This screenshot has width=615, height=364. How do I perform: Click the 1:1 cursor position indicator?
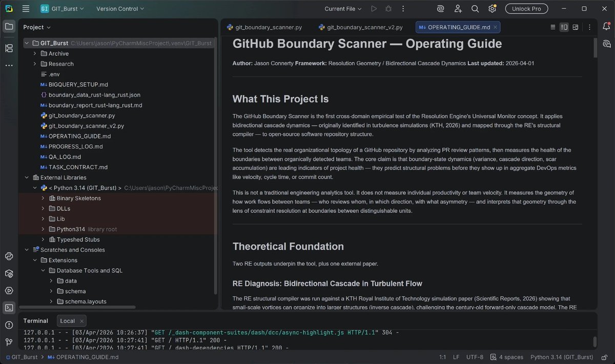coord(442,357)
